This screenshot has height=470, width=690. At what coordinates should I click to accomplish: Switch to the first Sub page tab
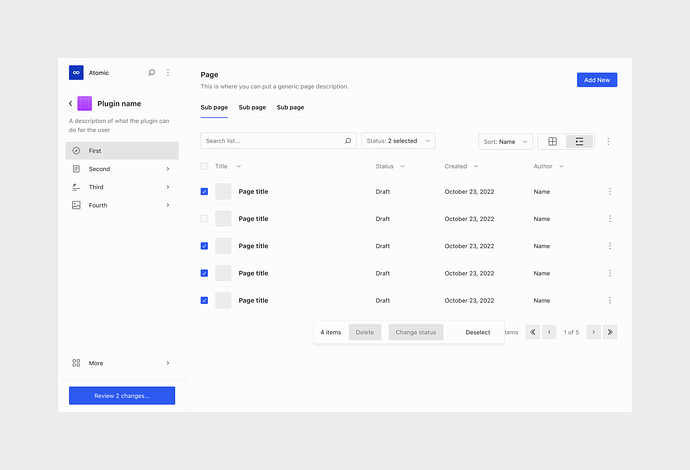point(214,107)
